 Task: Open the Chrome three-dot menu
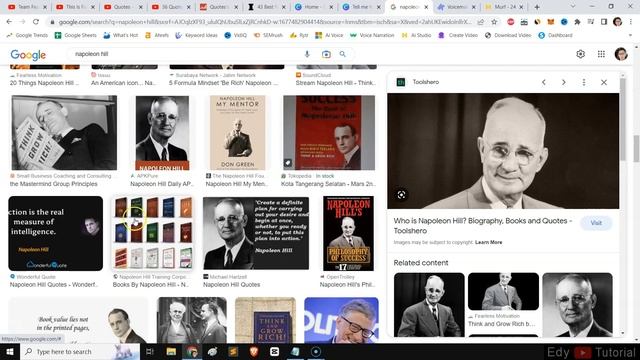[x=631, y=22]
